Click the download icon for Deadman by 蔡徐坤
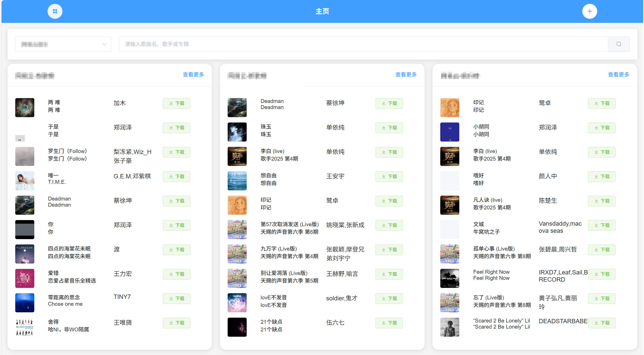This screenshot has width=644, height=355. coord(389,103)
